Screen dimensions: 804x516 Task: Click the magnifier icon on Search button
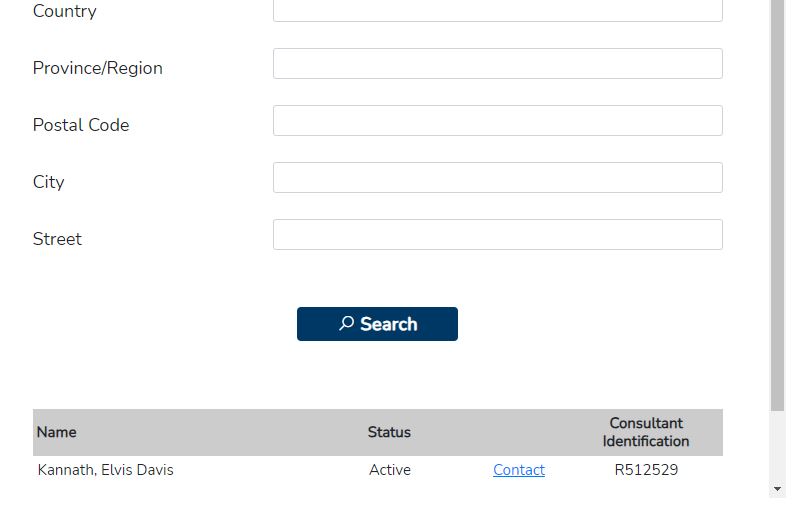346,323
